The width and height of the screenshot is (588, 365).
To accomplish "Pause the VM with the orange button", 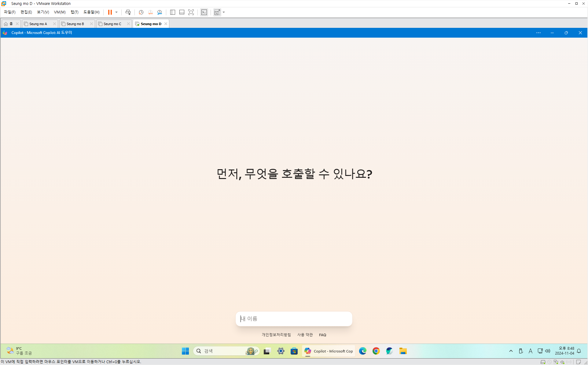I will point(110,12).
